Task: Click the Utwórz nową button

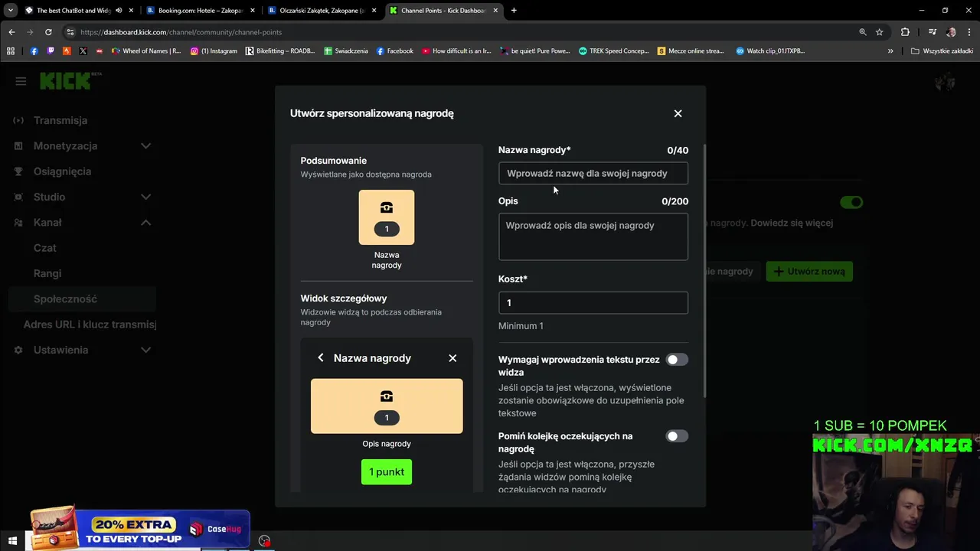Action: 809,271
